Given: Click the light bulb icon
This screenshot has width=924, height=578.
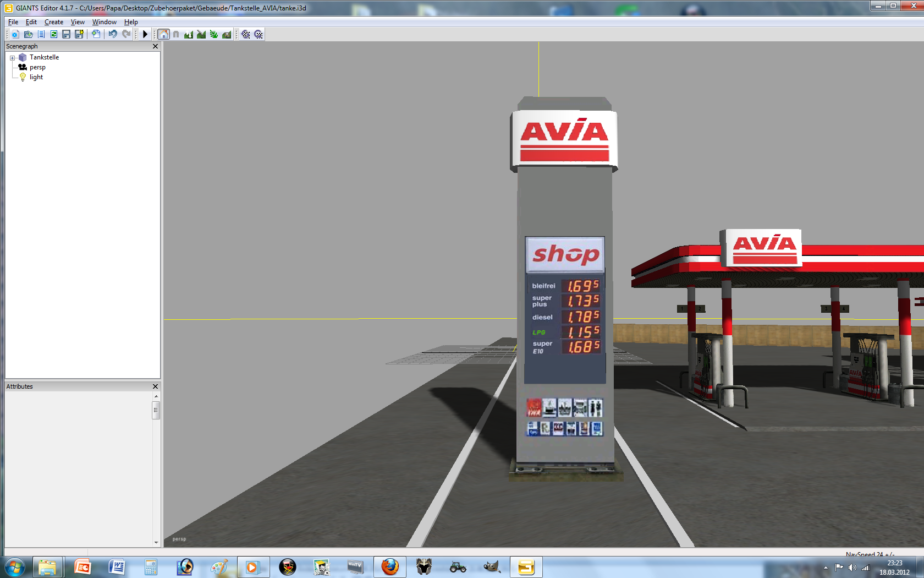Looking at the screenshot, I should [23, 77].
